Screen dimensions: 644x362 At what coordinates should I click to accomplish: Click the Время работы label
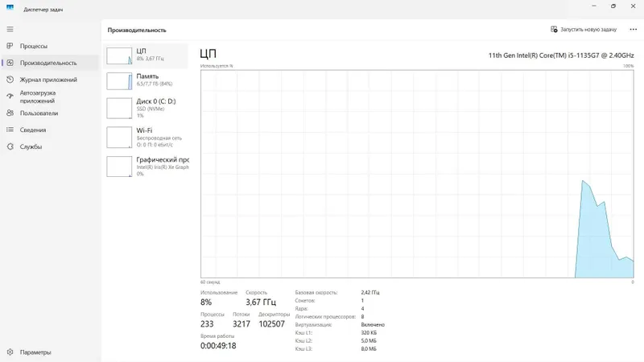[217, 336]
